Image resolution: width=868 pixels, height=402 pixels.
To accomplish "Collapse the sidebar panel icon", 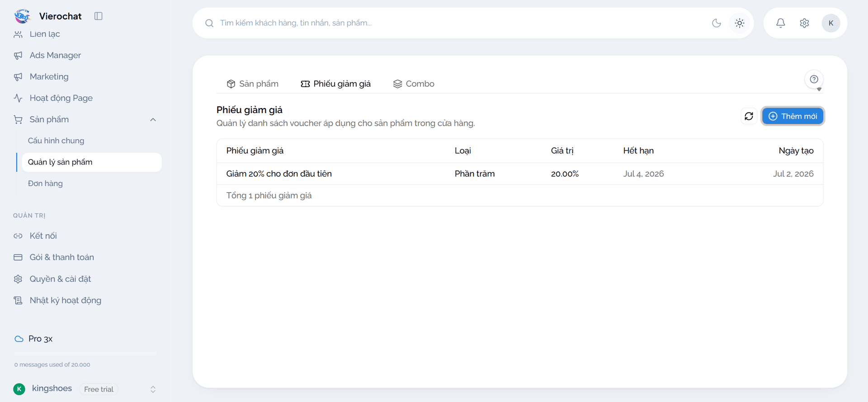I will (x=98, y=16).
